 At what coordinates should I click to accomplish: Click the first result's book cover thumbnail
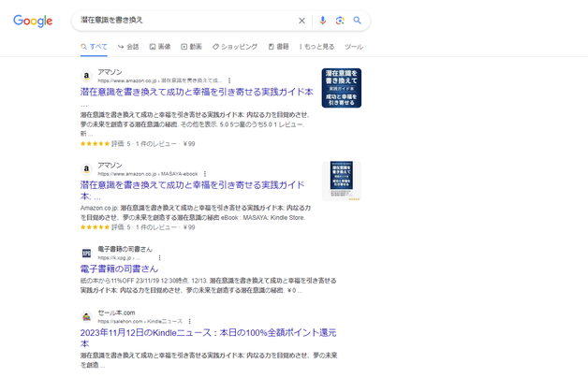click(x=342, y=88)
